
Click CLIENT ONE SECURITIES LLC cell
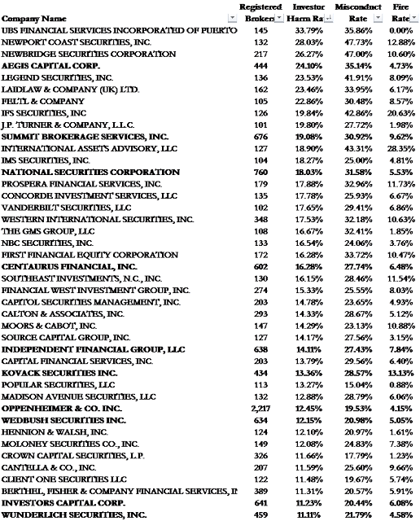(63, 479)
